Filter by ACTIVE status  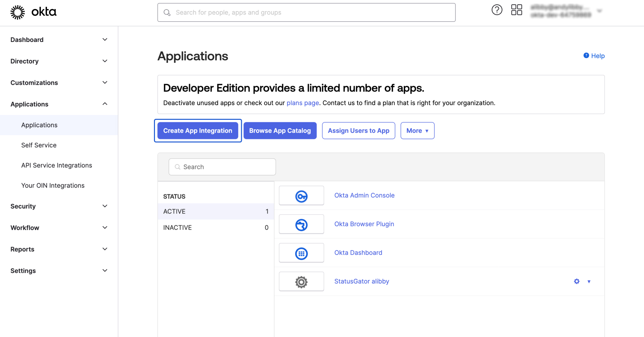pyautogui.click(x=216, y=211)
